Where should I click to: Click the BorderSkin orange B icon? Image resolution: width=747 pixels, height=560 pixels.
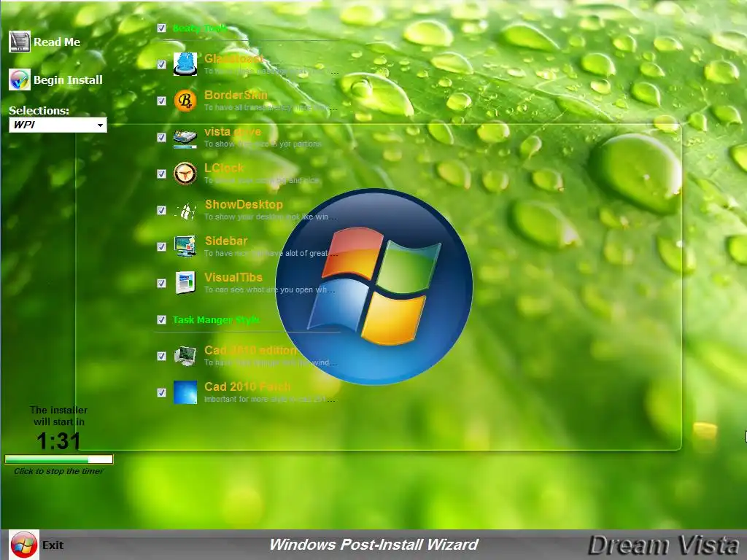pos(185,101)
